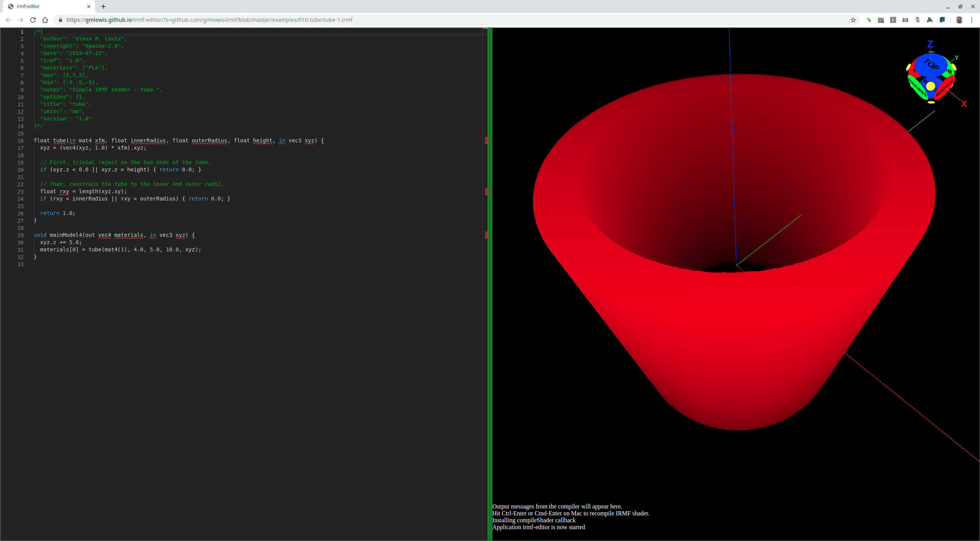The height and width of the screenshot is (541, 980).
Task: Click error marker beside line 23
Action: click(x=486, y=191)
